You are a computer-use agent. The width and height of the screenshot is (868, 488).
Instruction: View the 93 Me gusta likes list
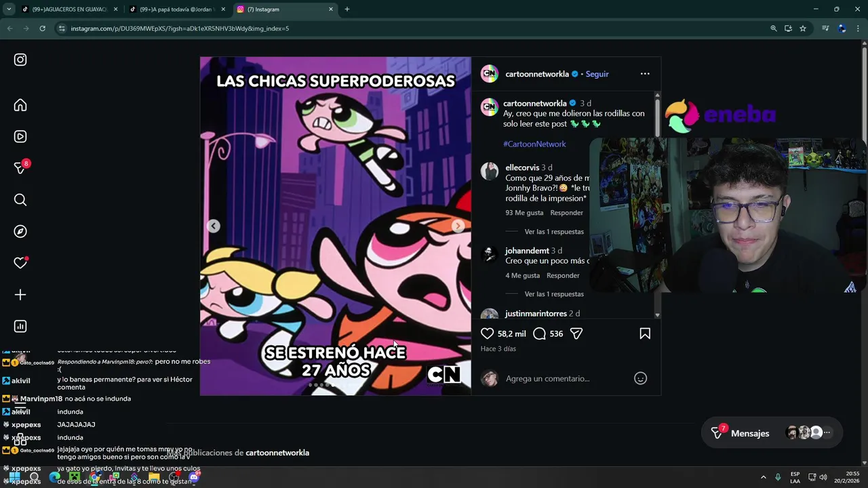tap(524, 213)
